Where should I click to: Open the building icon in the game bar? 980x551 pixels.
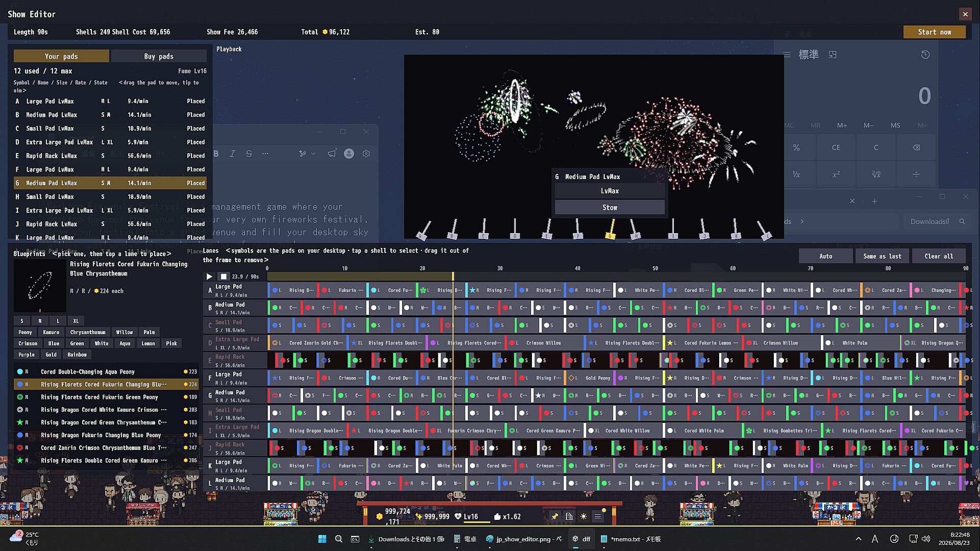click(569, 516)
